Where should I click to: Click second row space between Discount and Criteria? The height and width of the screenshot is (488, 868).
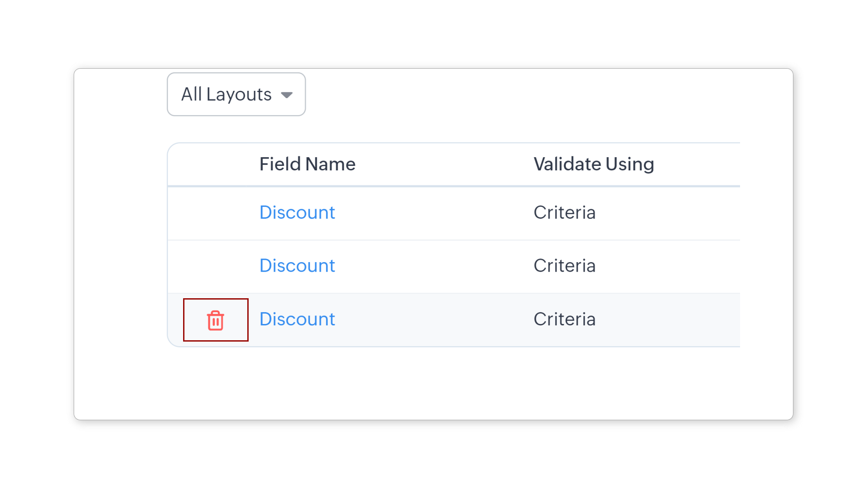tap(434, 266)
